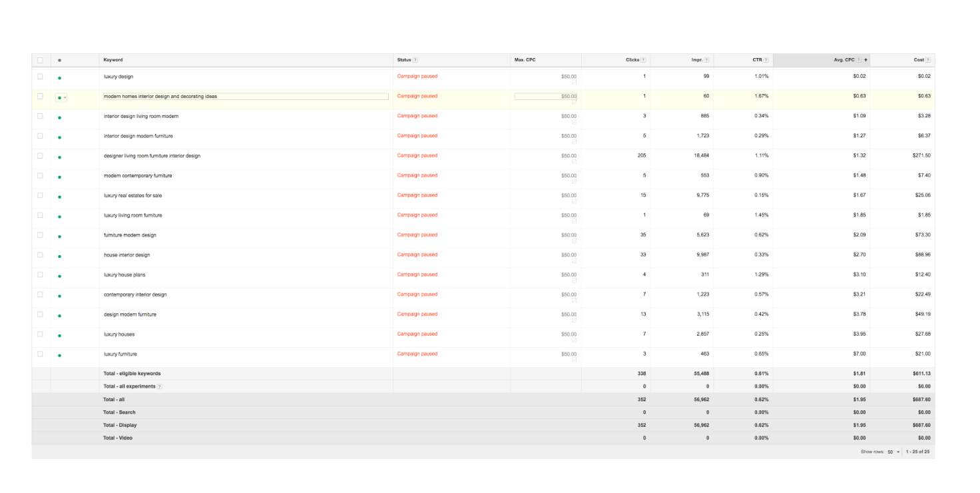Click the status dot for luxury furniture keyword
This screenshot has width=980, height=493.
click(x=59, y=355)
